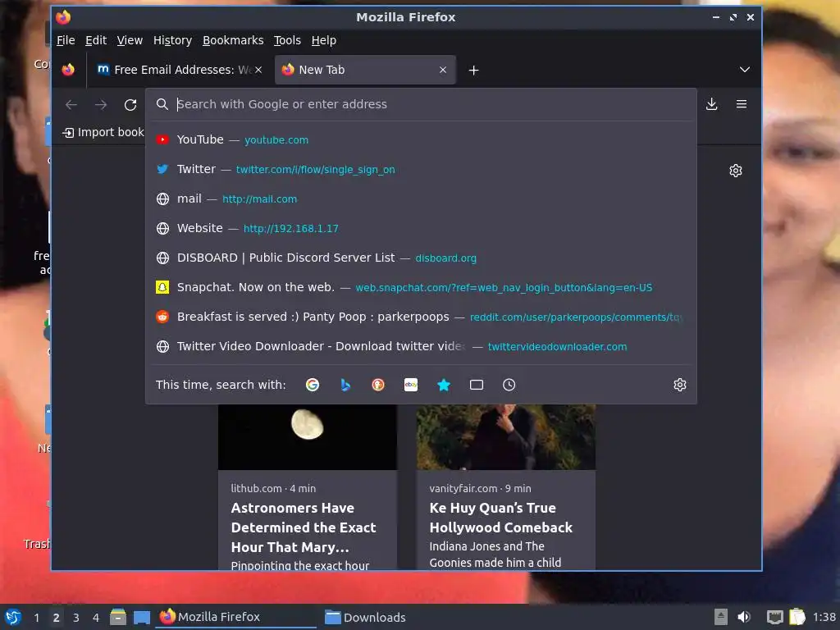Choose the Twitter Video Downloader suggestion

421,346
